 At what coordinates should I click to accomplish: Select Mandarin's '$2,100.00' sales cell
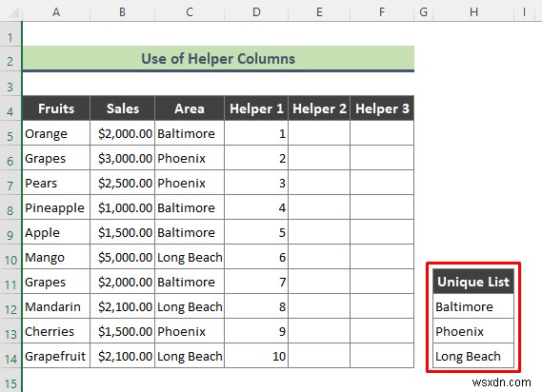pos(122,306)
